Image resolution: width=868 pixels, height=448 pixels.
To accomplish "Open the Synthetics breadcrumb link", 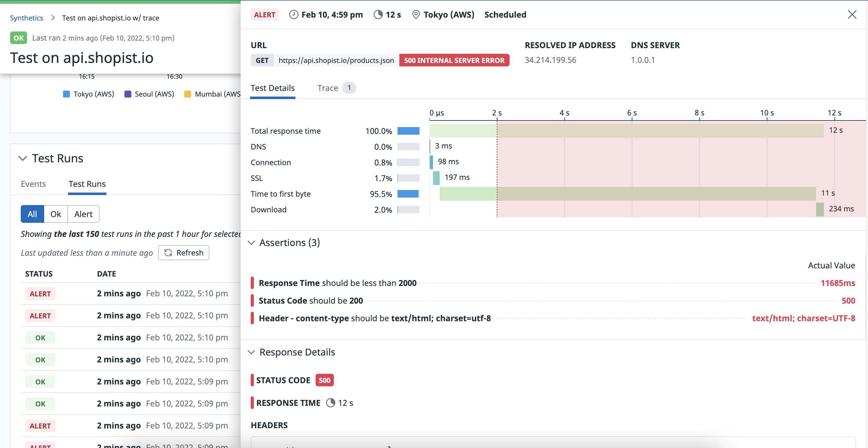I will [27, 18].
